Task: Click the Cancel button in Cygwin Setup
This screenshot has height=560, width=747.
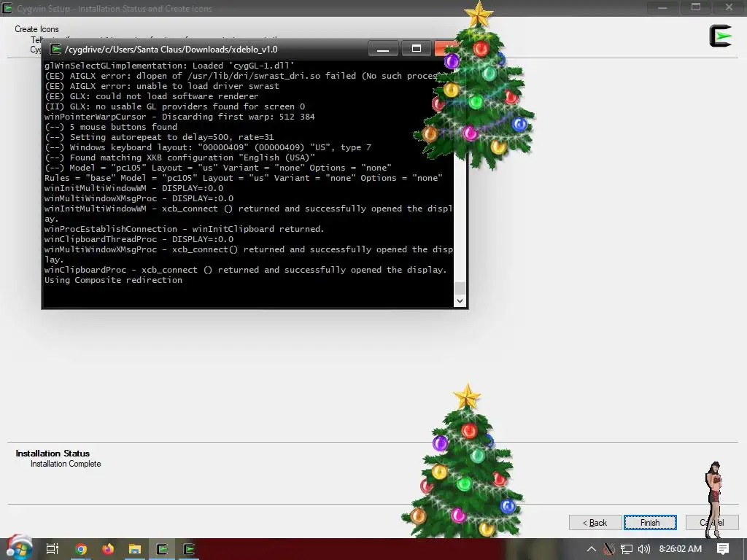Action: pos(712,522)
